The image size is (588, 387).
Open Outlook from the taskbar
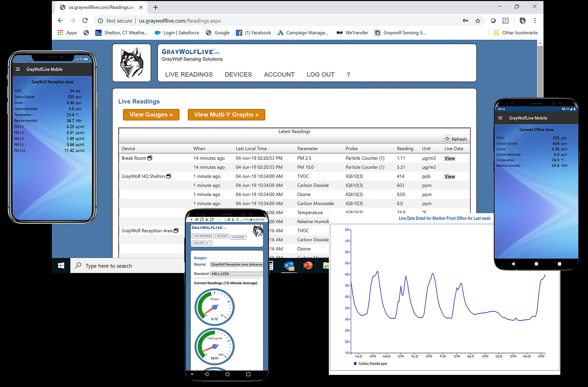[289, 266]
